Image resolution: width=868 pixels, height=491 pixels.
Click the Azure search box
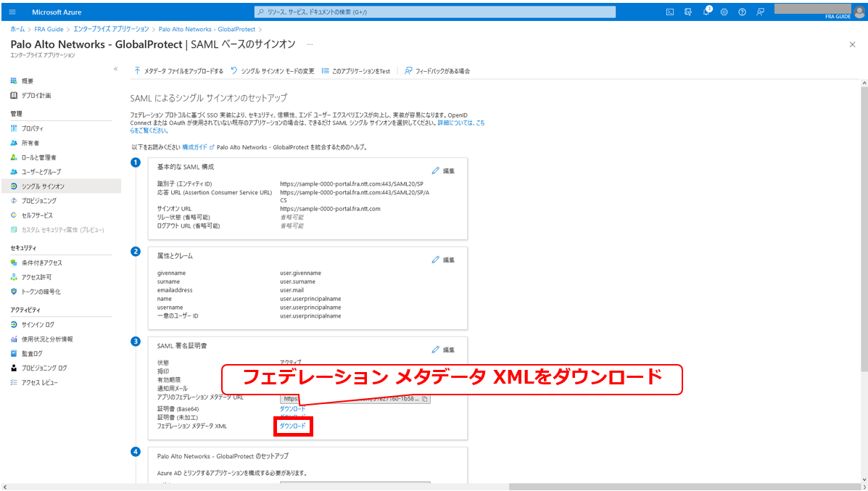tap(435, 12)
